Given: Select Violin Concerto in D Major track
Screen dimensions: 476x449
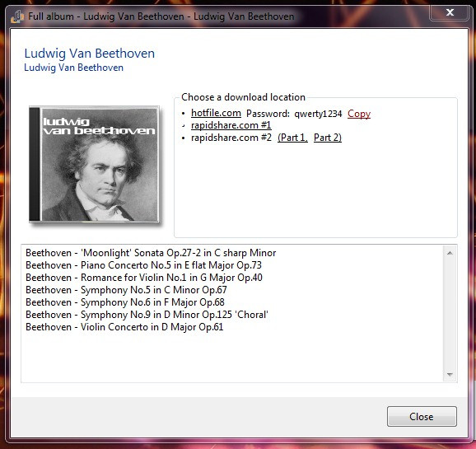Looking at the screenshot, I should 124,327.
